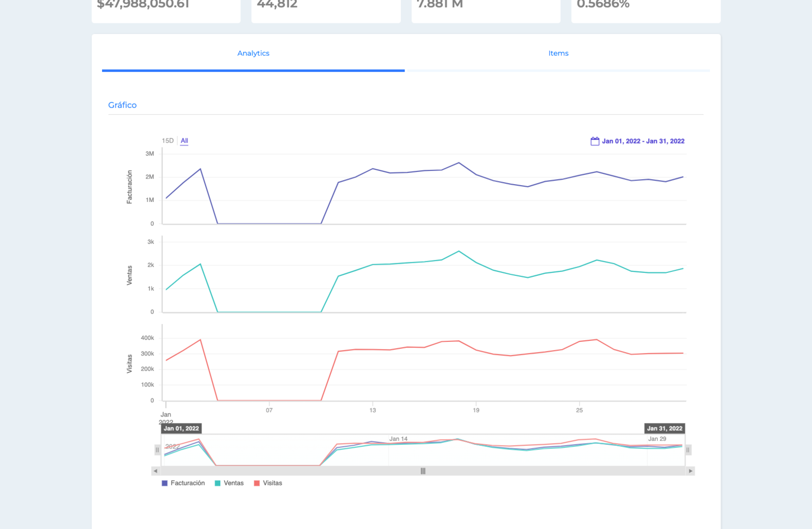Click the 3M tick on Facturación axis

(150, 154)
